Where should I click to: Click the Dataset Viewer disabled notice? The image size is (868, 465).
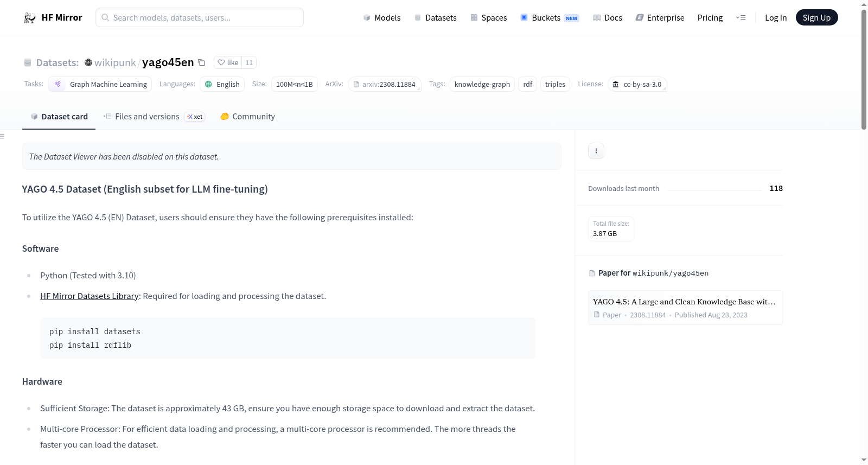292,156
